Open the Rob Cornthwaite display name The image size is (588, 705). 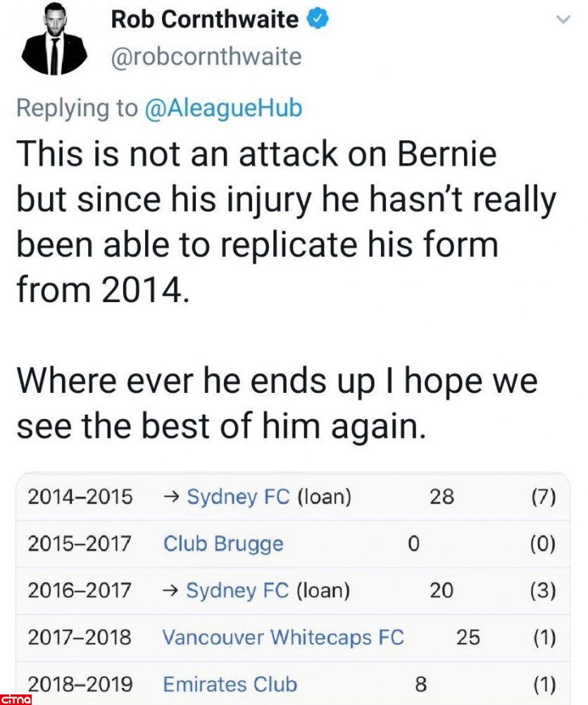(x=204, y=20)
